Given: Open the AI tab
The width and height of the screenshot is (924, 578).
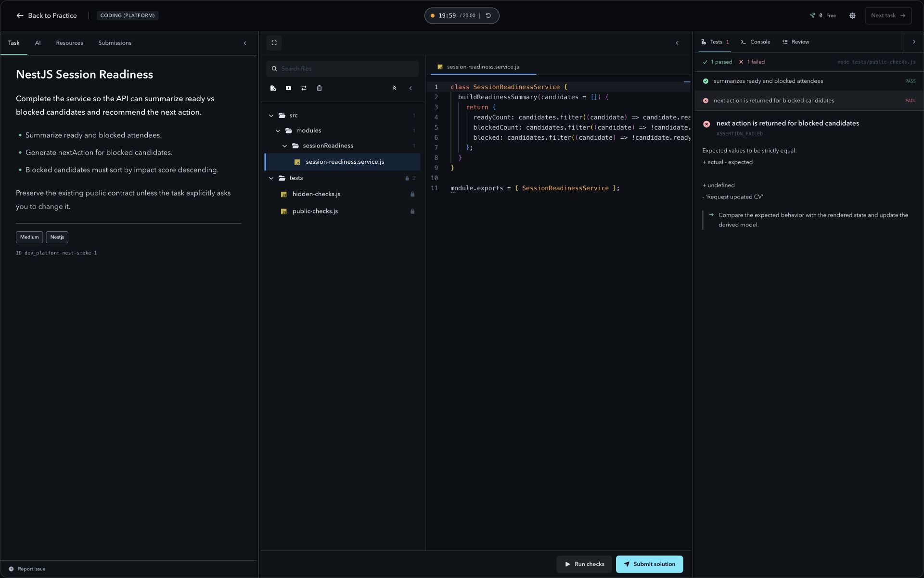Looking at the screenshot, I should tap(38, 43).
